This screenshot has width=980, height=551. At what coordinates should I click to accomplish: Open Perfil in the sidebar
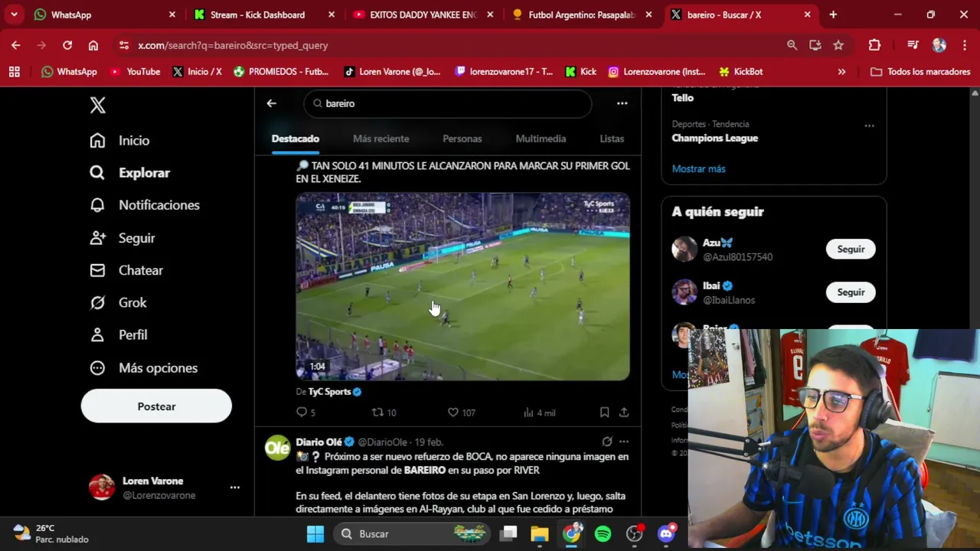point(118,335)
